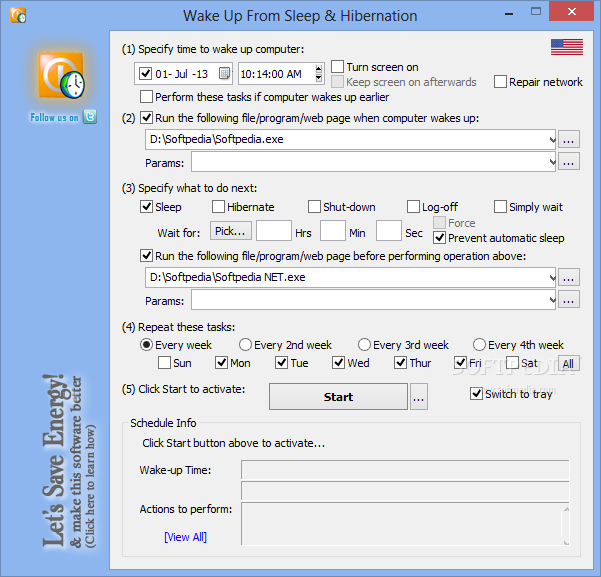Open the View All link
601x577 pixels.
point(186,537)
